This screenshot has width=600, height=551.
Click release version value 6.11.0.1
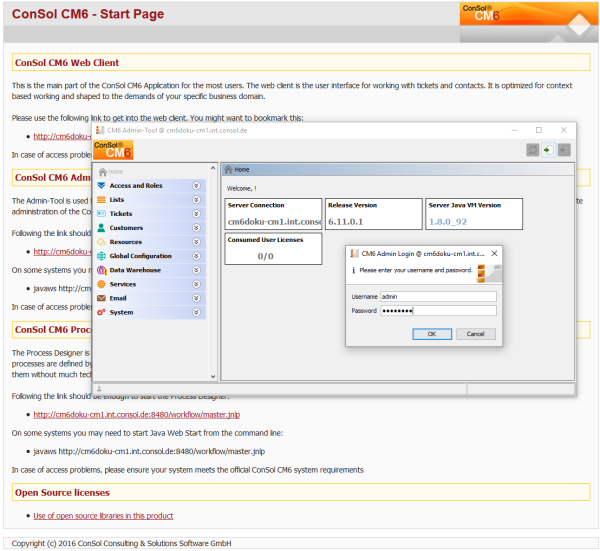346,222
